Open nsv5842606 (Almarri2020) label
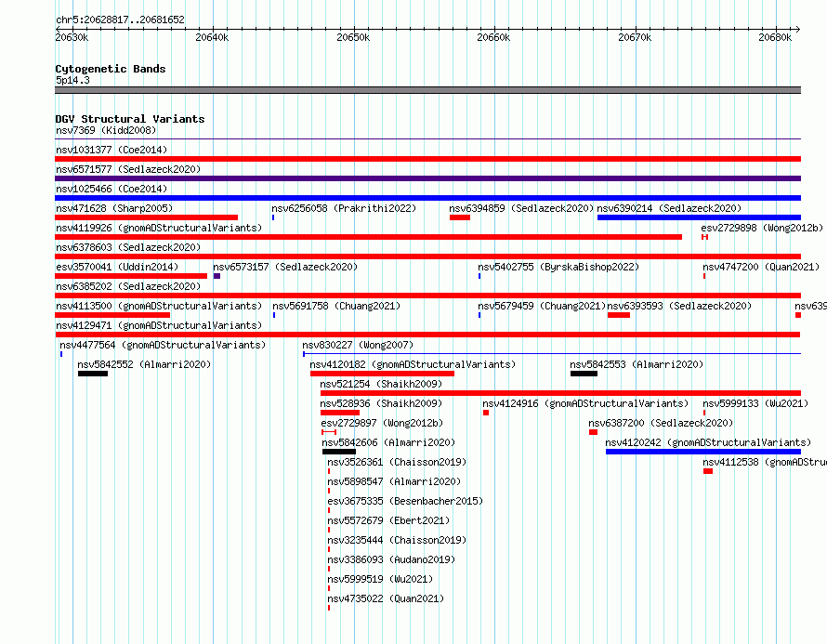827x644 pixels. [388, 442]
